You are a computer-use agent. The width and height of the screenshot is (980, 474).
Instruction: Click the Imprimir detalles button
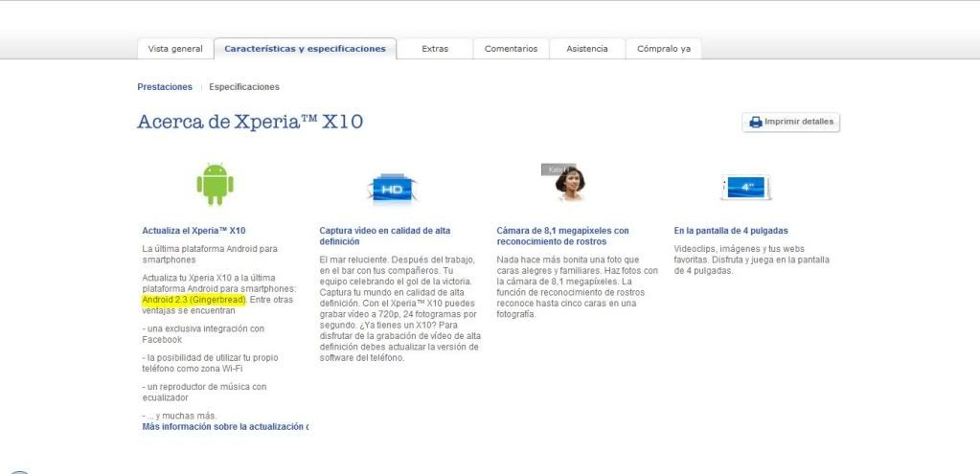coord(791,122)
